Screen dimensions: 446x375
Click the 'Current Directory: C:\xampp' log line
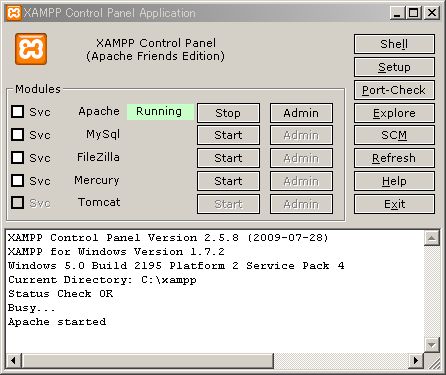point(102,280)
